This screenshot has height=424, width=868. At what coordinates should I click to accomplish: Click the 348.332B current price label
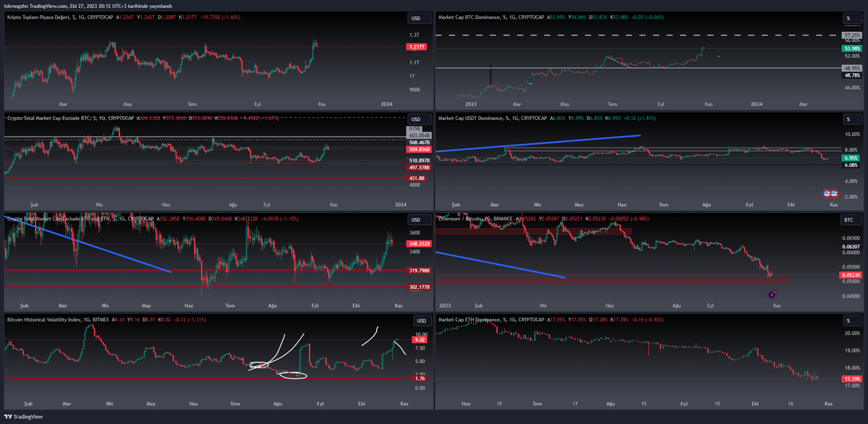[420, 244]
